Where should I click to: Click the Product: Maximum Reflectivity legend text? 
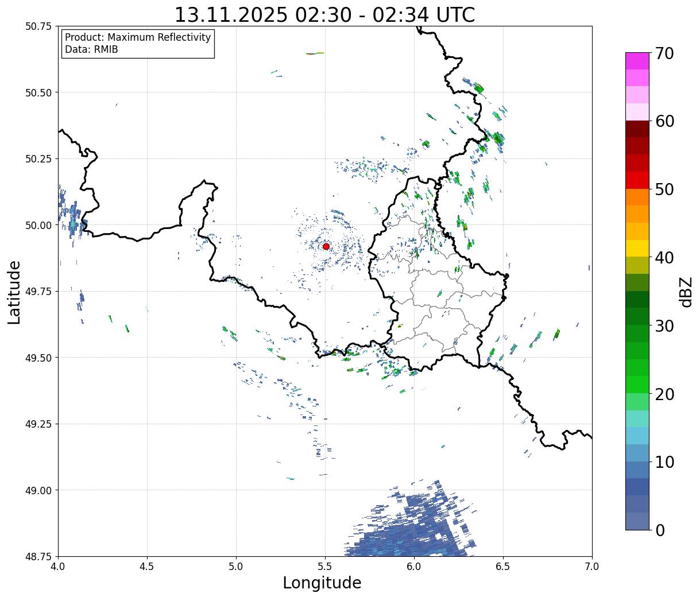(138, 38)
